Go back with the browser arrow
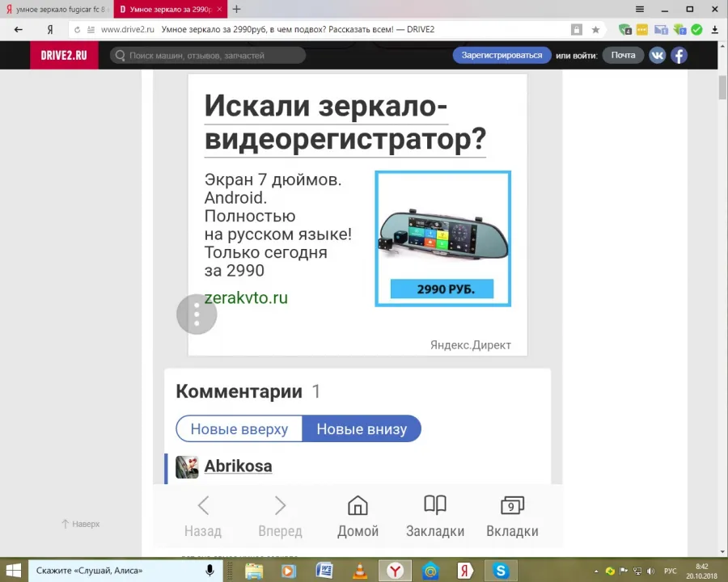 point(18,30)
